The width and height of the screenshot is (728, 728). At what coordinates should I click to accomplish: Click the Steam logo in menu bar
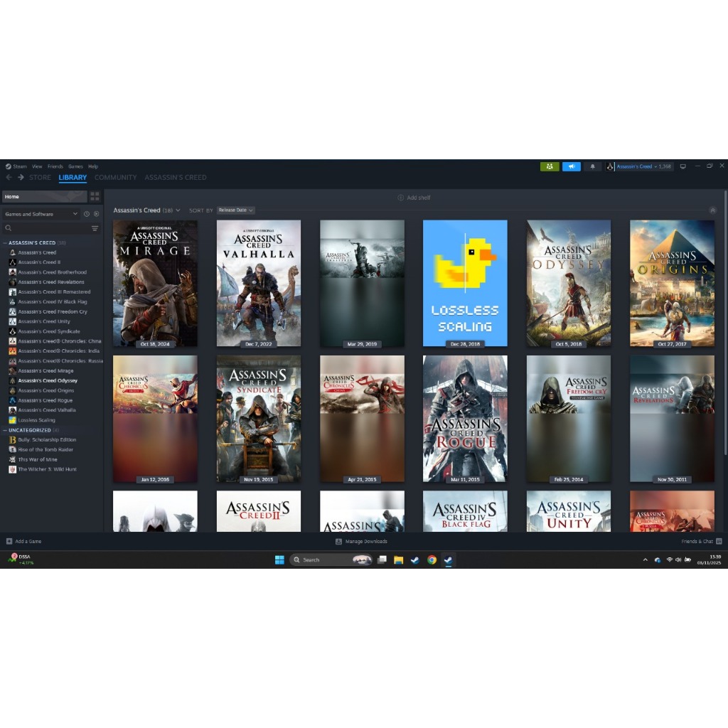point(8,166)
